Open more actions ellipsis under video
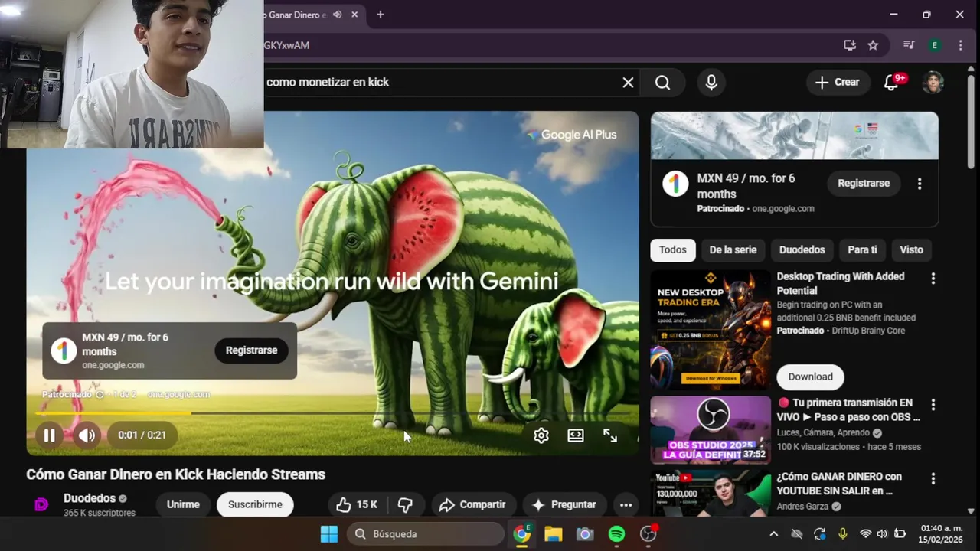980x551 pixels. pos(626,504)
